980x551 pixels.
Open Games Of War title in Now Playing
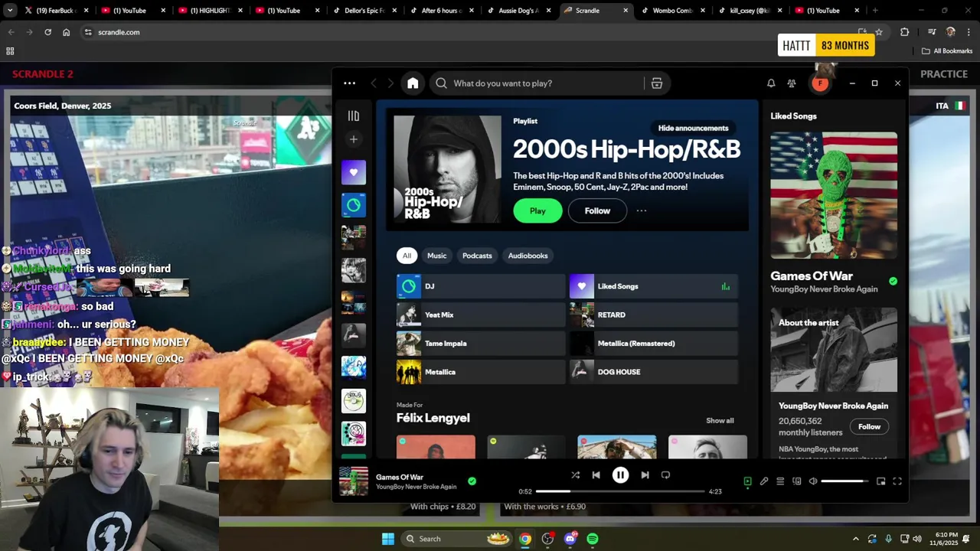coord(812,276)
